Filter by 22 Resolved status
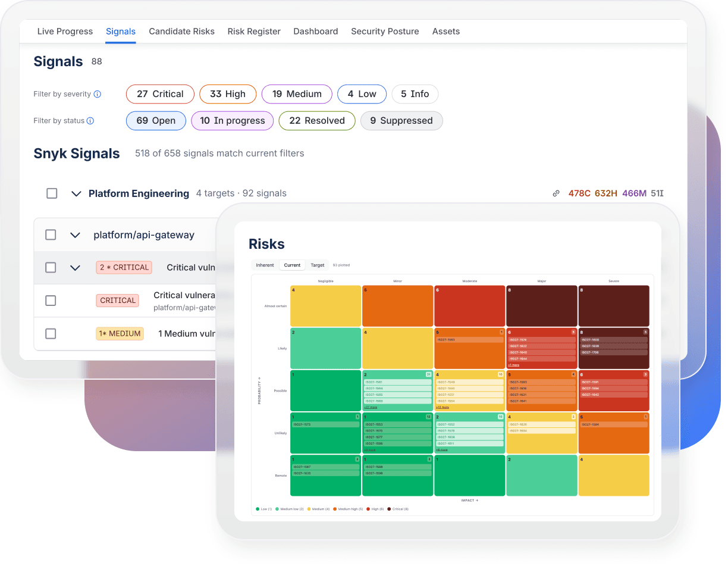This screenshot has height=569, width=728. tap(317, 121)
